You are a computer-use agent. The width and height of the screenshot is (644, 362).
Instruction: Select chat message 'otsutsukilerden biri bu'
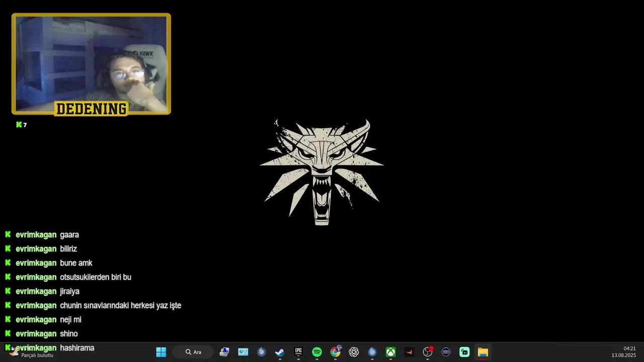click(x=96, y=277)
